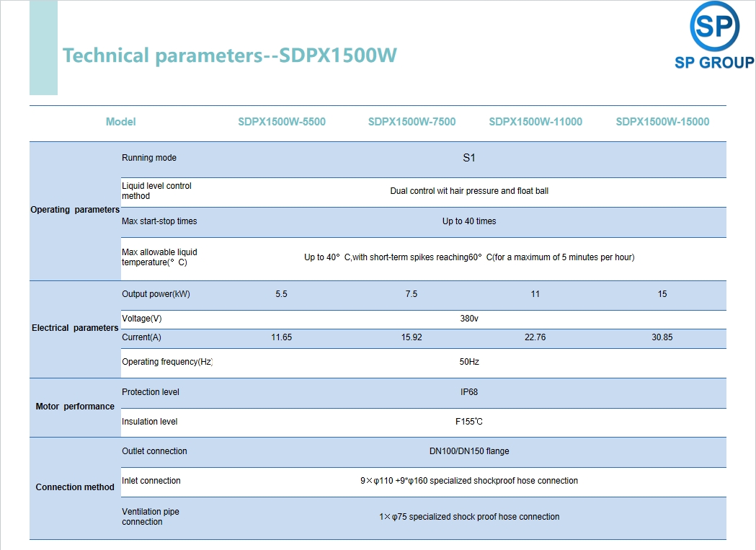Viewport: 756px width, 550px height.
Task: Select current value 15.92
Action: pyautogui.click(x=412, y=337)
